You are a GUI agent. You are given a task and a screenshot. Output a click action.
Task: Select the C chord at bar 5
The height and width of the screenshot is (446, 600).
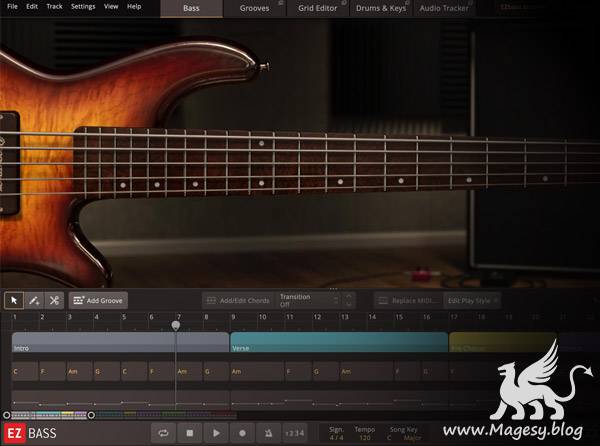134,371
